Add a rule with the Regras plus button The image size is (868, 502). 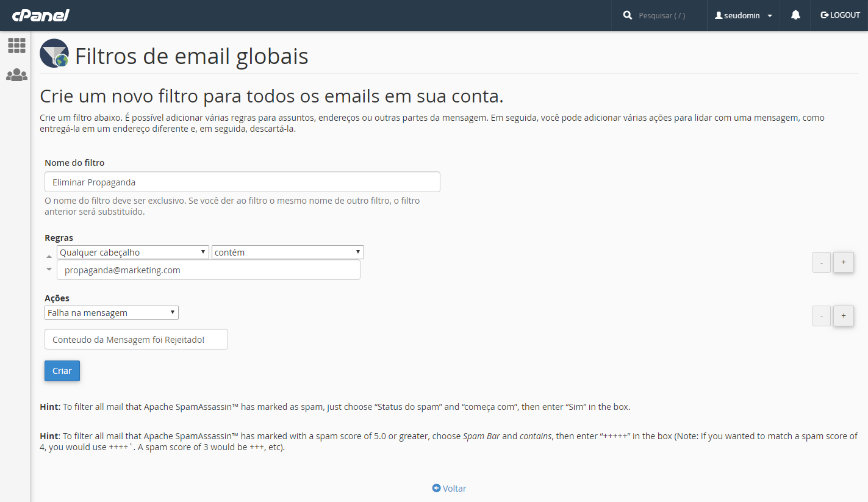pos(844,262)
